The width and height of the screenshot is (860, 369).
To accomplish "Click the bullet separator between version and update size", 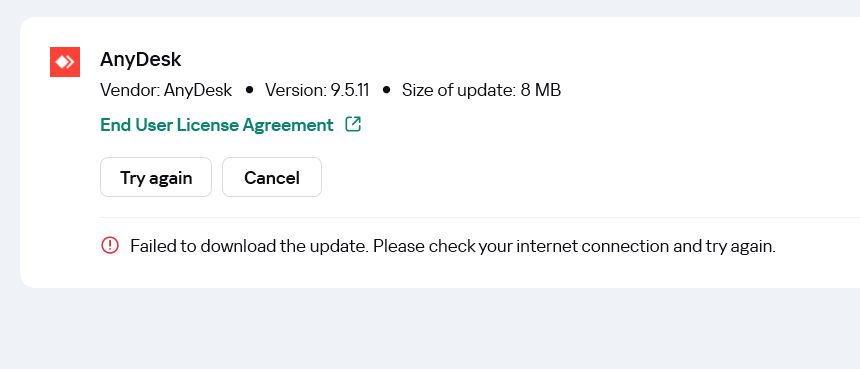I will tap(386, 90).
